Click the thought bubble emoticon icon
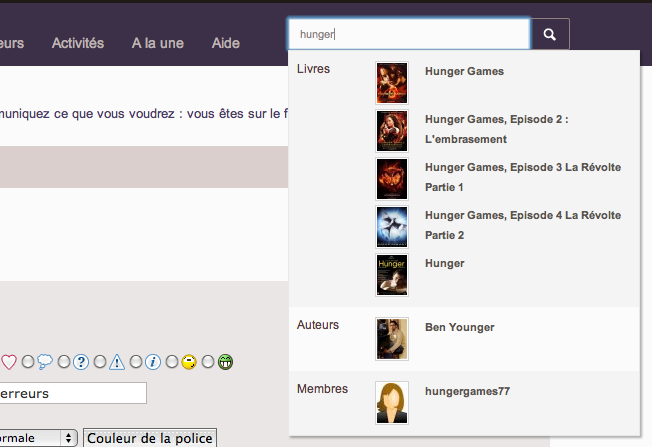This screenshot has height=447, width=652. pyautogui.click(x=45, y=362)
